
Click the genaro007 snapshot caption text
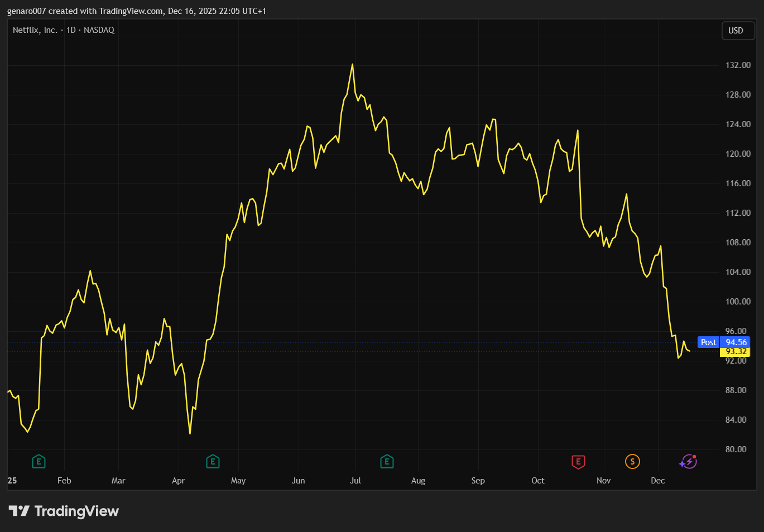(x=137, y=11)
